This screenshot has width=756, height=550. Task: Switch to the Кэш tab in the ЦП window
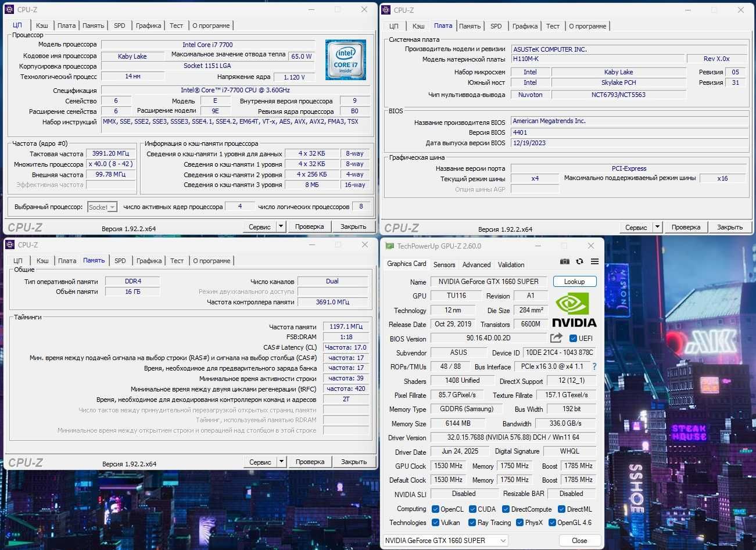42,26
